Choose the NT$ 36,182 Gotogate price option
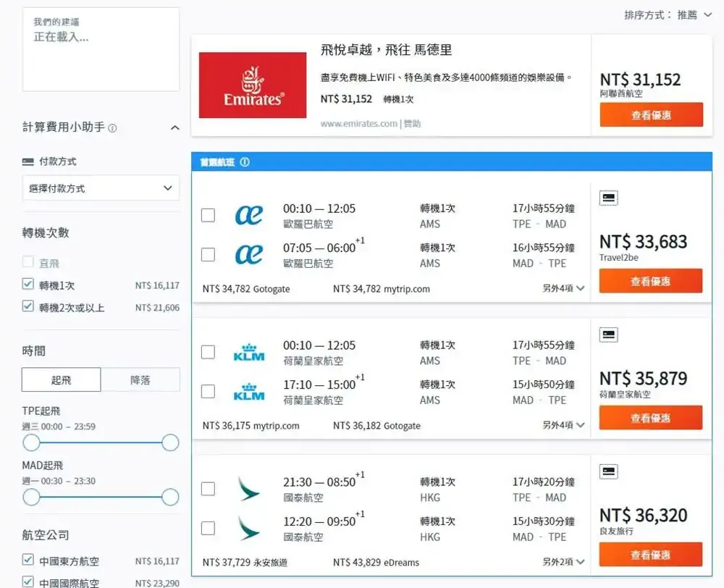 (376, 426)
